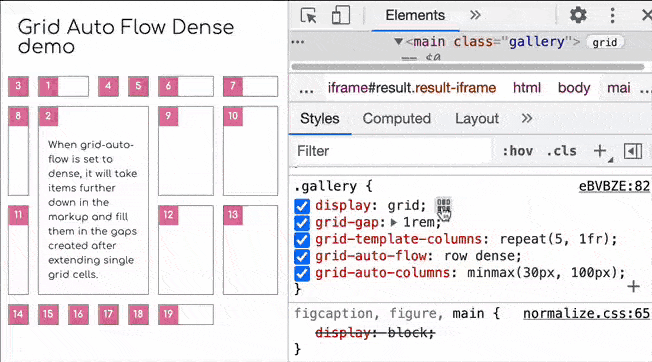Click the Grid Auto Flow Dense demo heading

pyautogui.click(x=126, y=37)
